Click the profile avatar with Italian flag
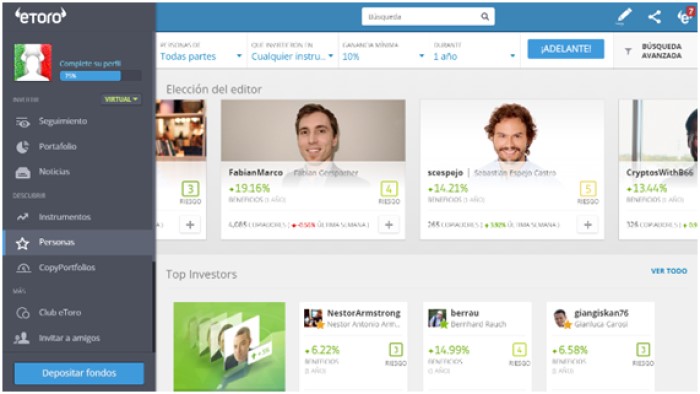This screenshot has width=700, height=394. coord(33,62)
